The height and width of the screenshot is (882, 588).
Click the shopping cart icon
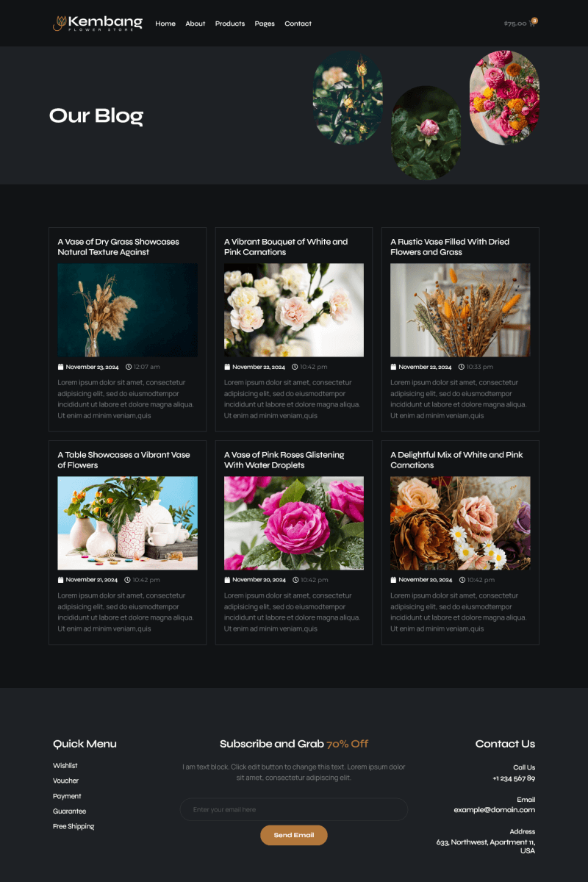533,24
